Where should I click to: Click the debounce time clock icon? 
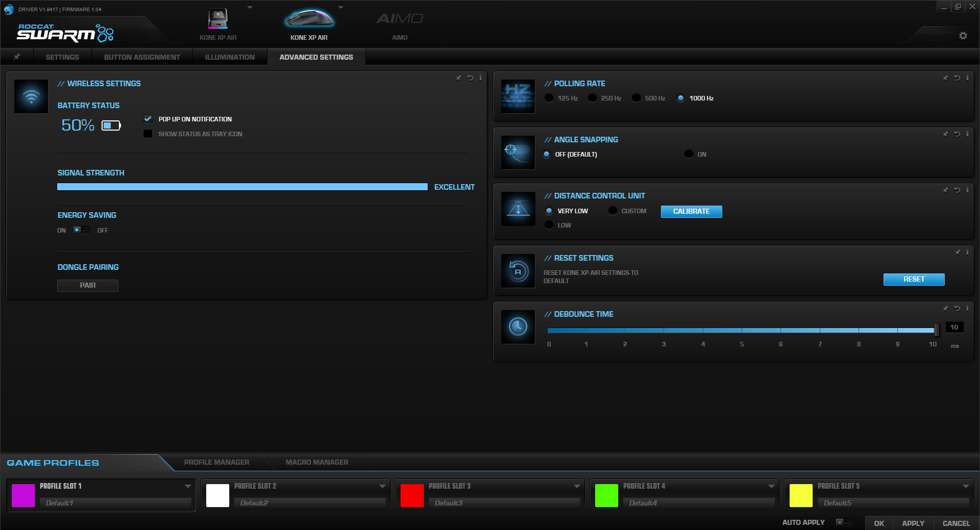point(518,326)
